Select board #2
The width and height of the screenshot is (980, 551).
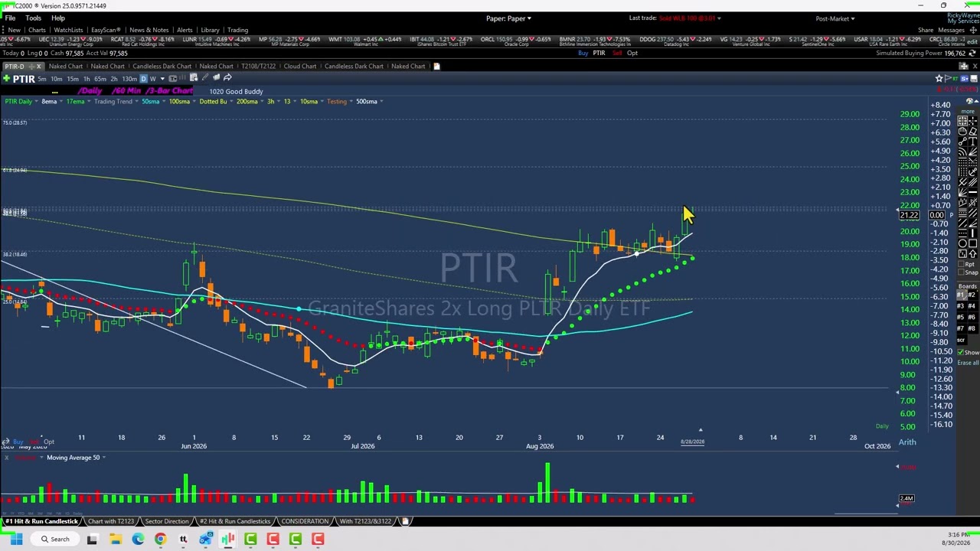point(972,295)
